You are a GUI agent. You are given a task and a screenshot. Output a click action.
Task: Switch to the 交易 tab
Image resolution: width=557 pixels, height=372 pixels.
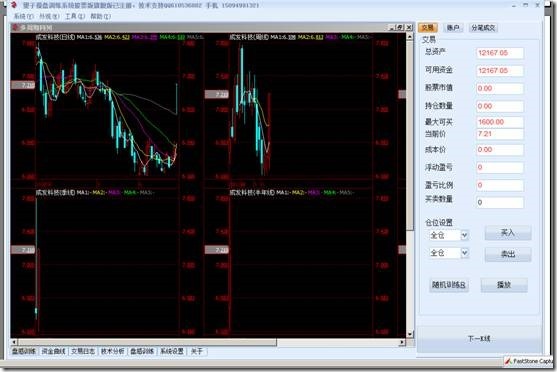tap(428, 28)
